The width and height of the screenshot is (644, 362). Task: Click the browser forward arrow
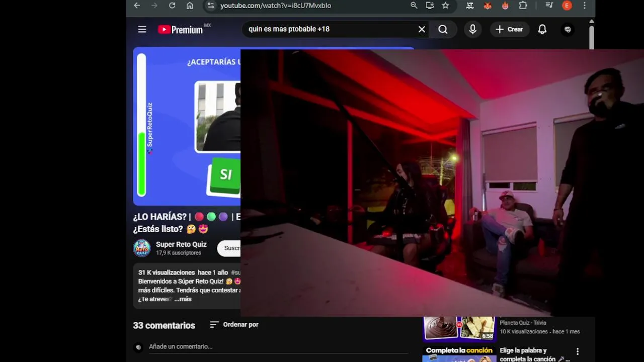154,6
